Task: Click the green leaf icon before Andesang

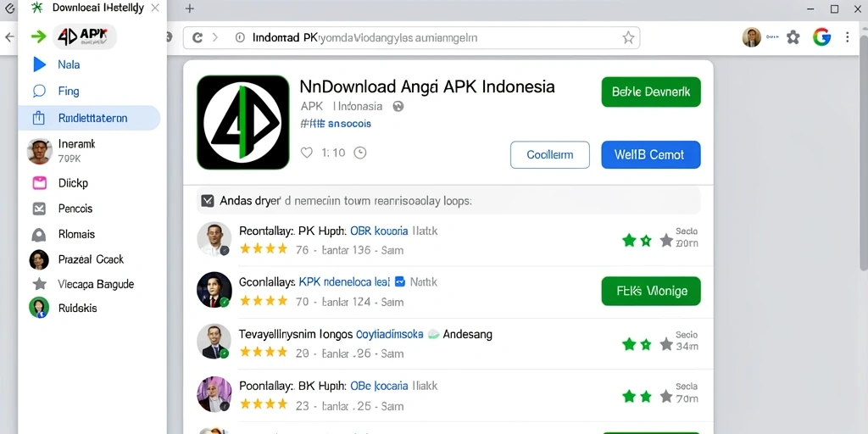Action: [x=433, y=334]
